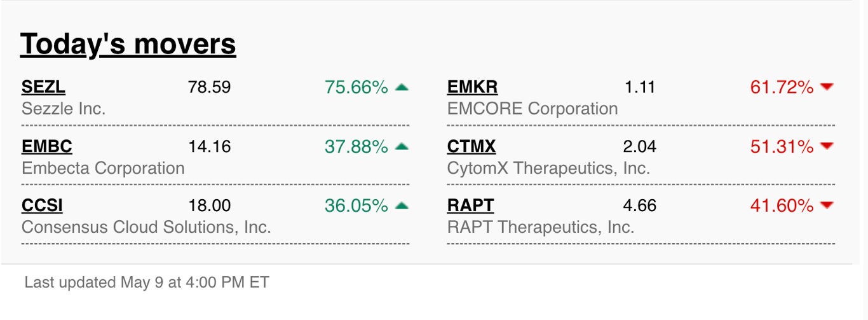Open the EMBC ticker link
868x320 pixels.
coord(47,146)
